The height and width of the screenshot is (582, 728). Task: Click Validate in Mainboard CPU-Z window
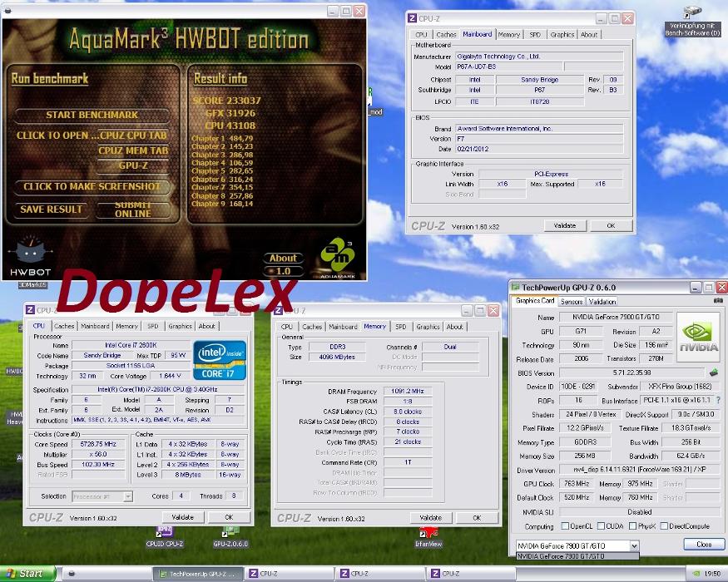tap(565, 225)
